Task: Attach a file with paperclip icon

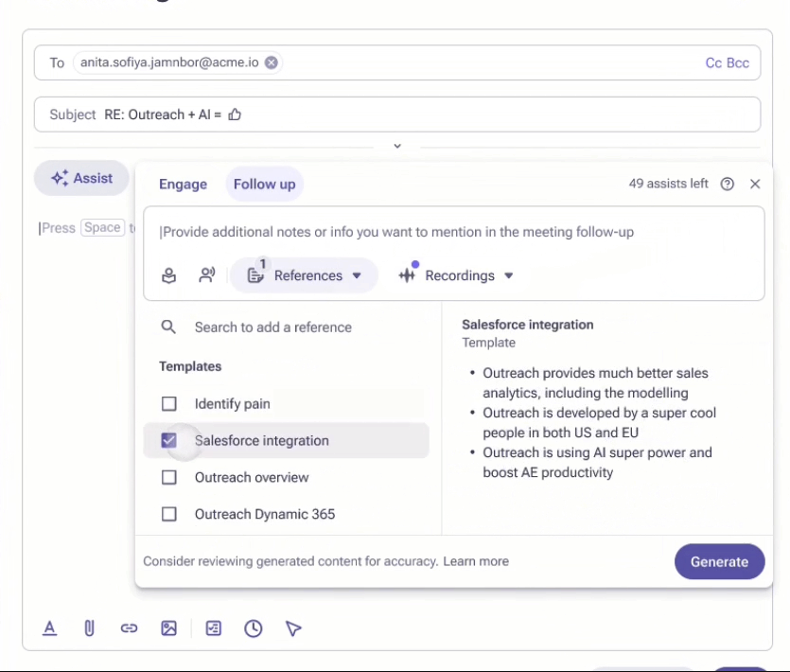Action: point(89,628)
